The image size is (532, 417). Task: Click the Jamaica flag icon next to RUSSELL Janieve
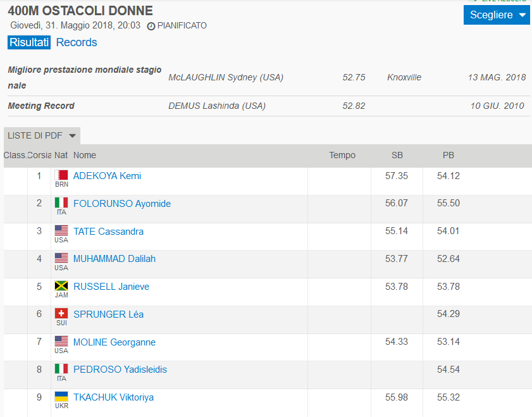(61, 285)
